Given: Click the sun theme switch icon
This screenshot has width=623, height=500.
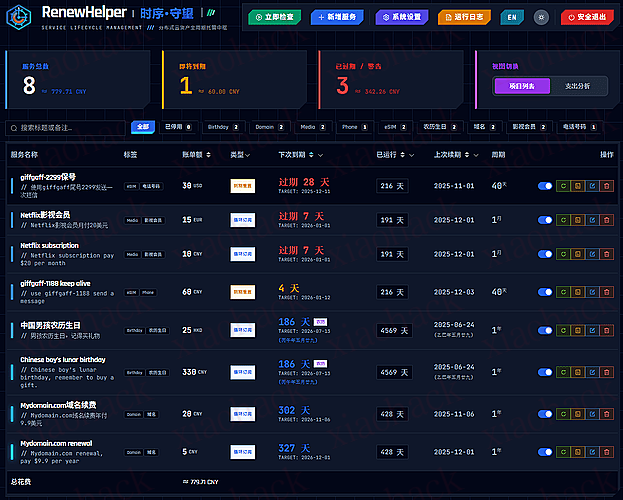Looking at the screenshot, I should click(x=541, y=17).
